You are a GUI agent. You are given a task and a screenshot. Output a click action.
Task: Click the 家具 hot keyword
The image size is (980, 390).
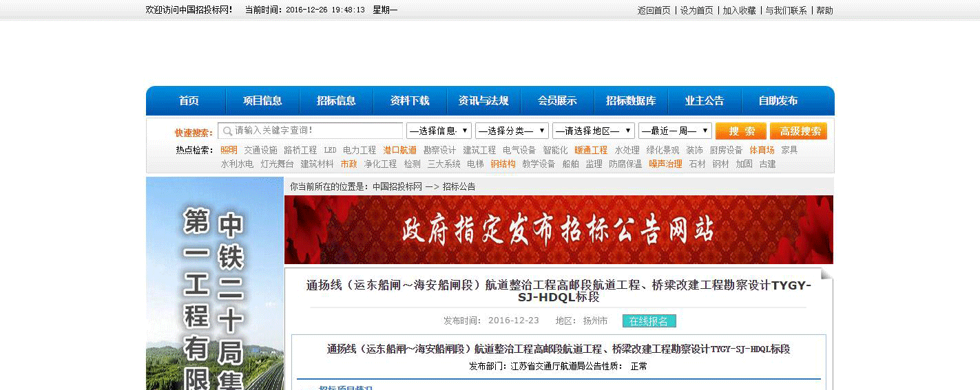pos(789,150)
